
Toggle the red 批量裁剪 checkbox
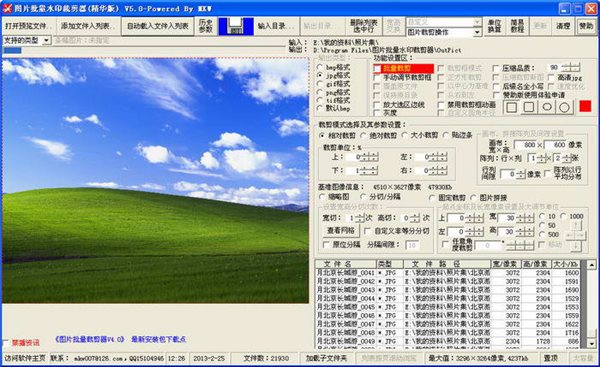pos(377,69)
